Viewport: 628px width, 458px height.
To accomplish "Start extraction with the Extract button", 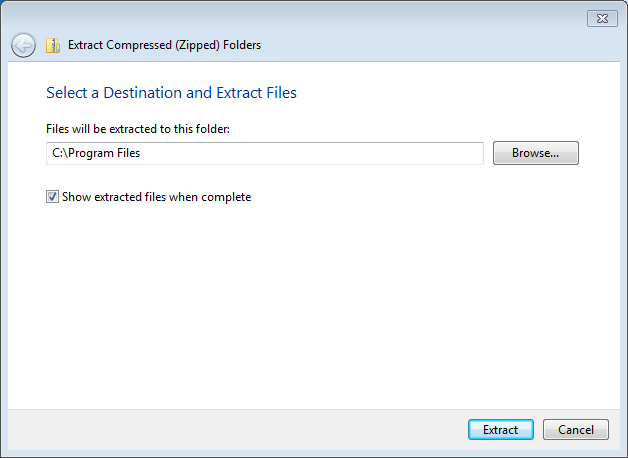I will pos(501,430).
